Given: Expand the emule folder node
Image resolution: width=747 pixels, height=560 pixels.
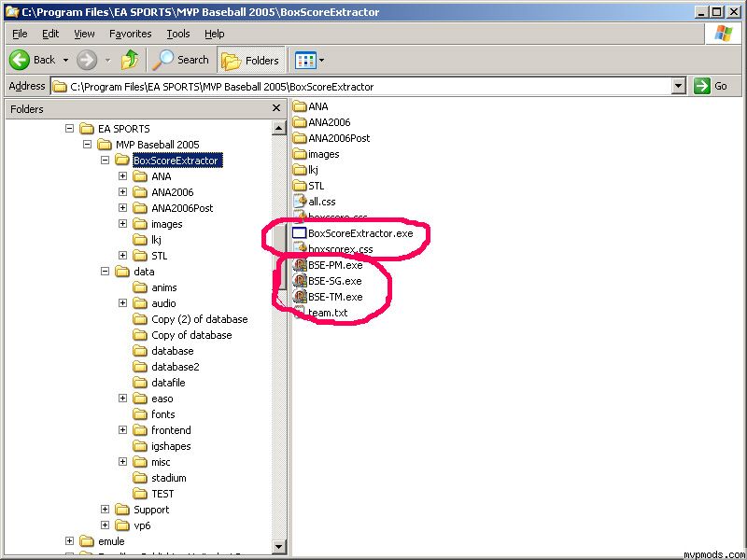Looking at the screenshot, I should (x=69, y=541).
